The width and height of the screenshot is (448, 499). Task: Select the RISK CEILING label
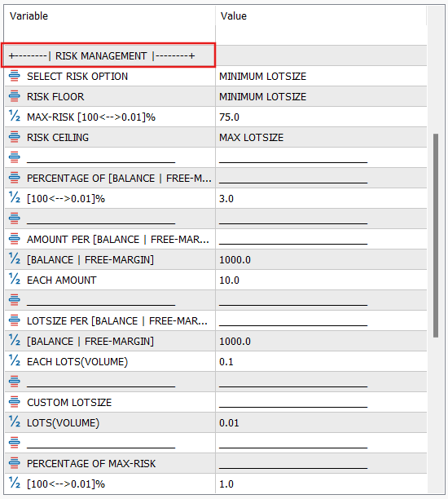click(x=58, y=138)
